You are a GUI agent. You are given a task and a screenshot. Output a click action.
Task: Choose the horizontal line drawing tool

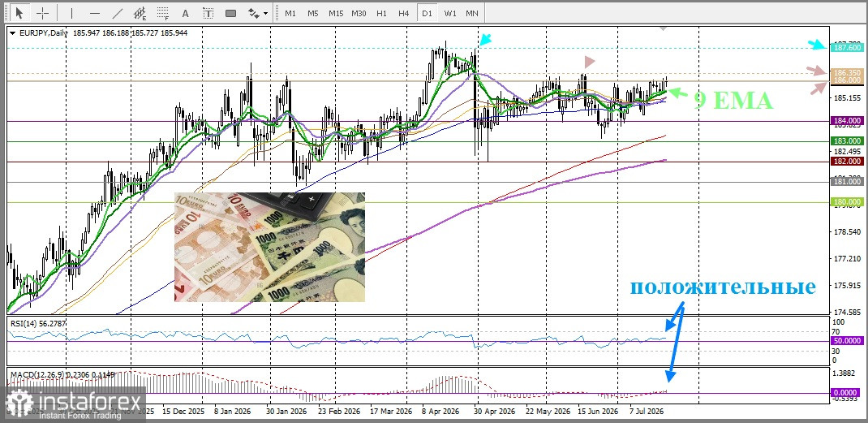[95, 12]
